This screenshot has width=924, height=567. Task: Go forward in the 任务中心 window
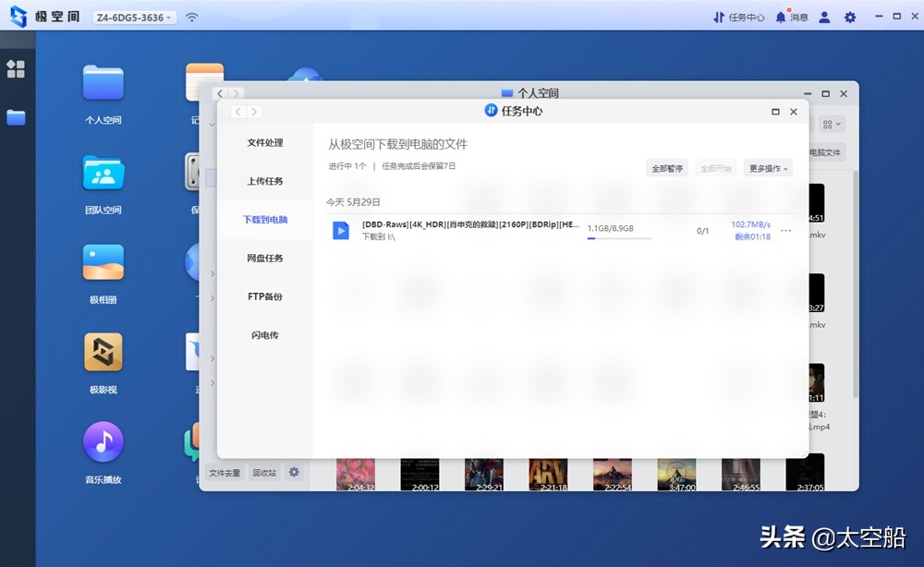coord(254,112)
